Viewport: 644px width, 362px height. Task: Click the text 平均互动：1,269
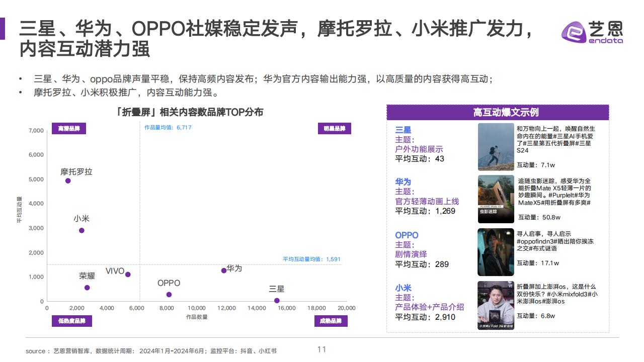tap(425, 211)
